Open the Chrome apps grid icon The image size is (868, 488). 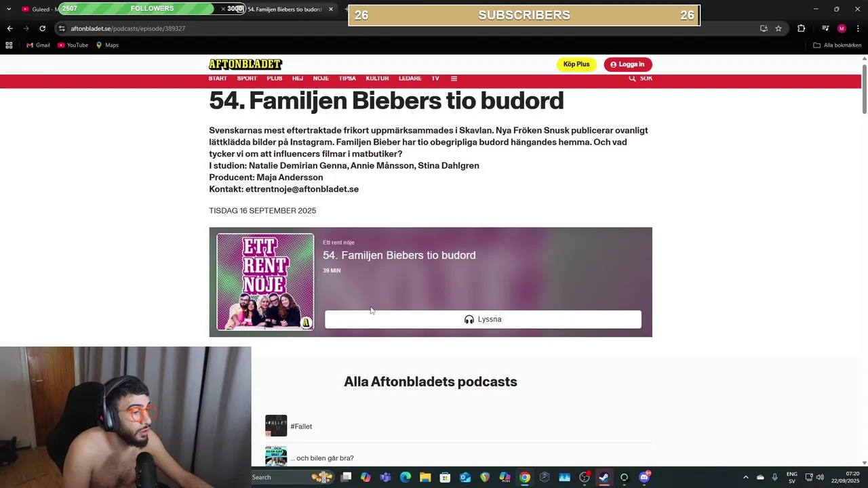[9, 45]
